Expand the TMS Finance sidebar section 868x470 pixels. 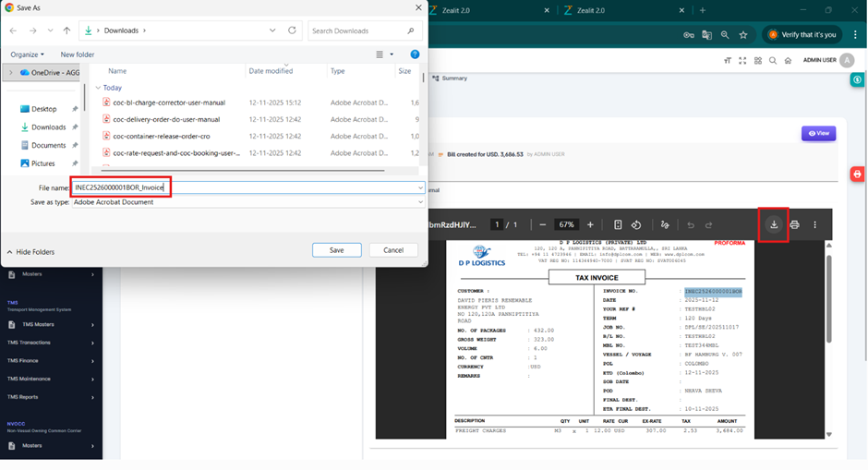tap(51, 360)
